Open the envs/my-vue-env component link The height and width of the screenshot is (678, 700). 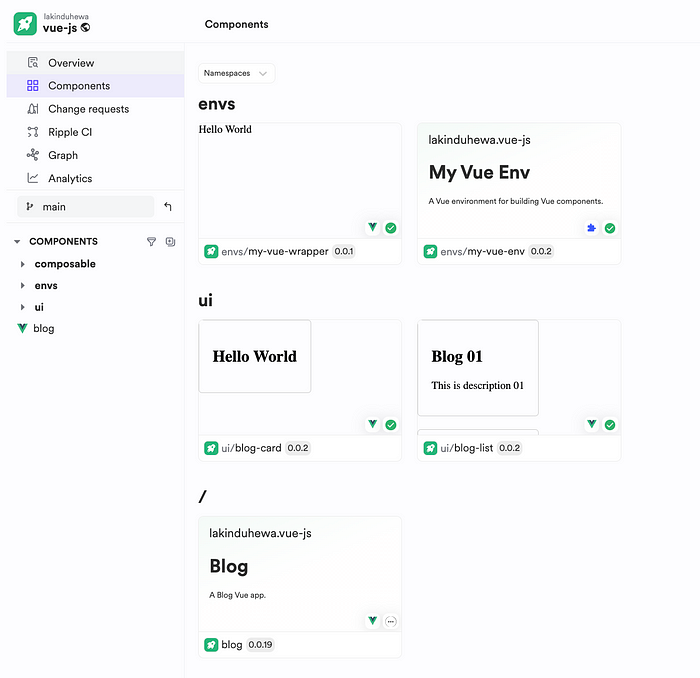click(483, 251)
